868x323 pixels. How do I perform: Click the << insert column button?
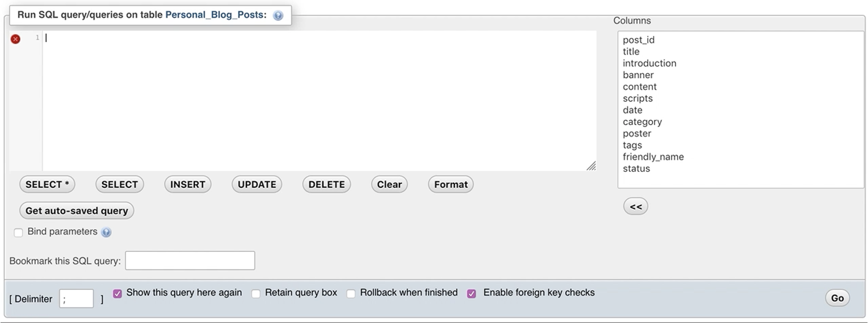point(635,207)
